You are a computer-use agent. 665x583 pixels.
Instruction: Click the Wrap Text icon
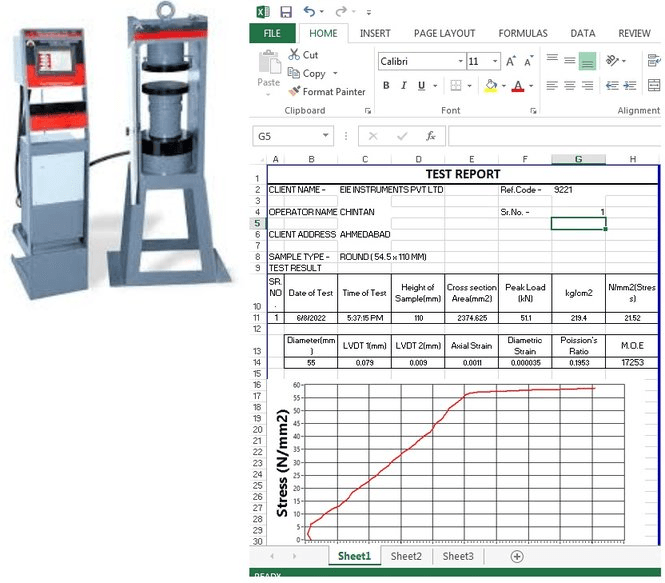[654, 61]
